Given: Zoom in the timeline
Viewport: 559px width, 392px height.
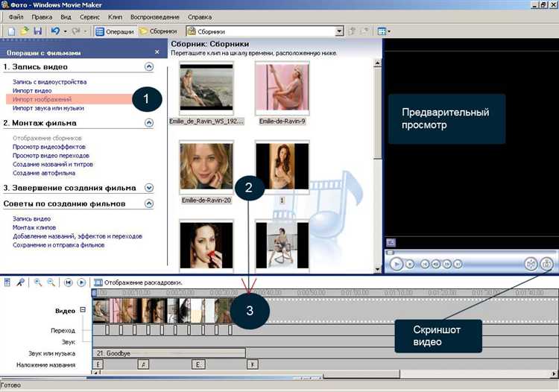Looking at the screenshot, I should 37,282.
